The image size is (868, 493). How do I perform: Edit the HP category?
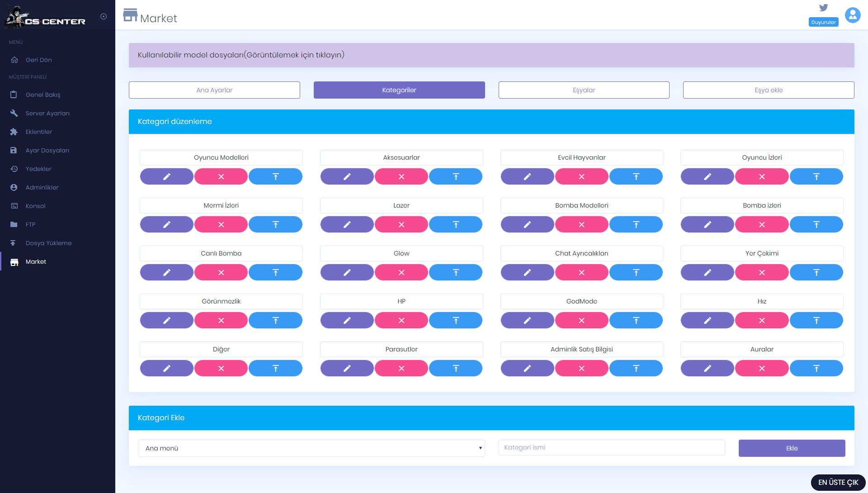(347, 320)
